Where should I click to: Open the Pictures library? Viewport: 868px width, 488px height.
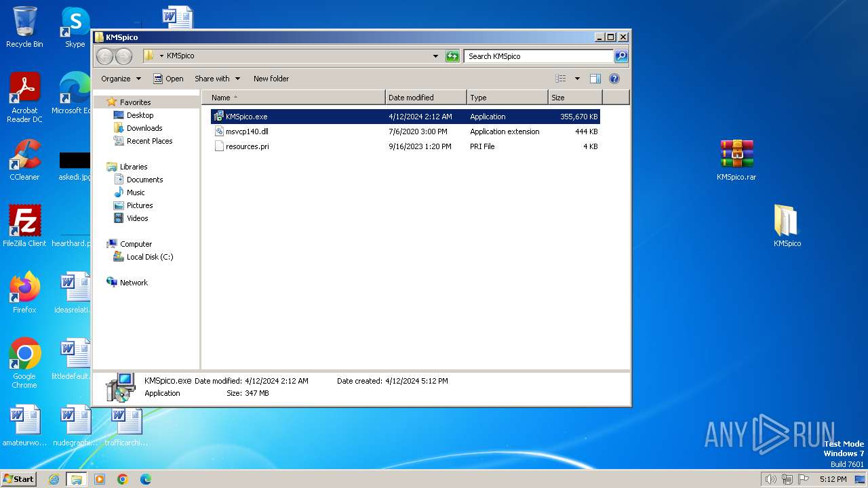pyautogui.click(x=140, y=205)
